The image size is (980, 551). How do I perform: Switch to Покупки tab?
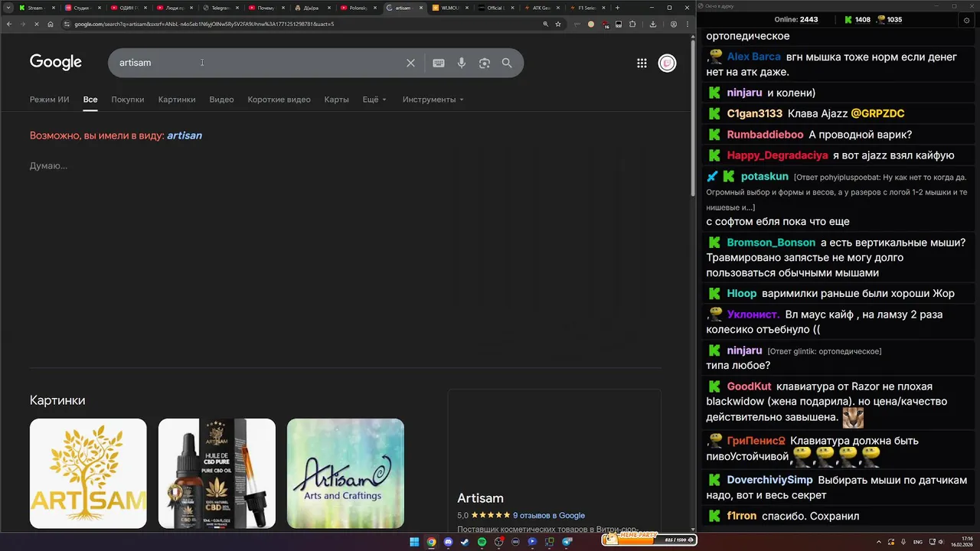(127, 99)
